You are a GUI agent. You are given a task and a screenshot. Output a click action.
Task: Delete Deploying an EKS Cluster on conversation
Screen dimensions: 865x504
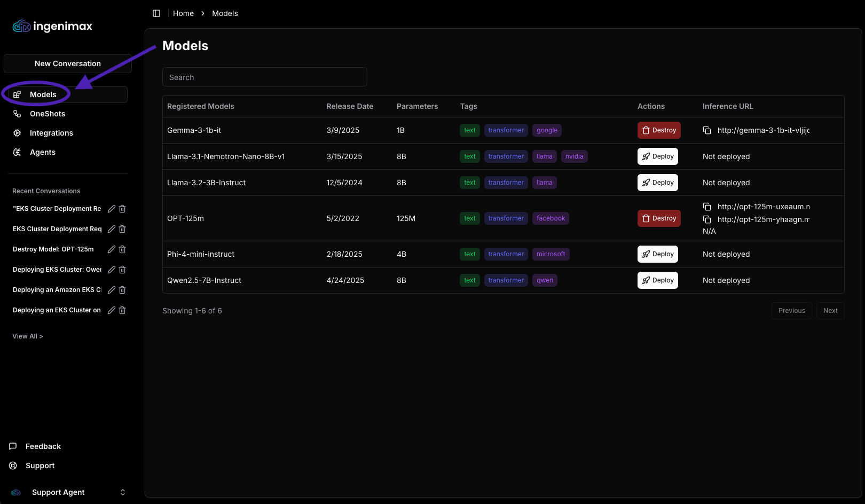click(x=122, y=310)
